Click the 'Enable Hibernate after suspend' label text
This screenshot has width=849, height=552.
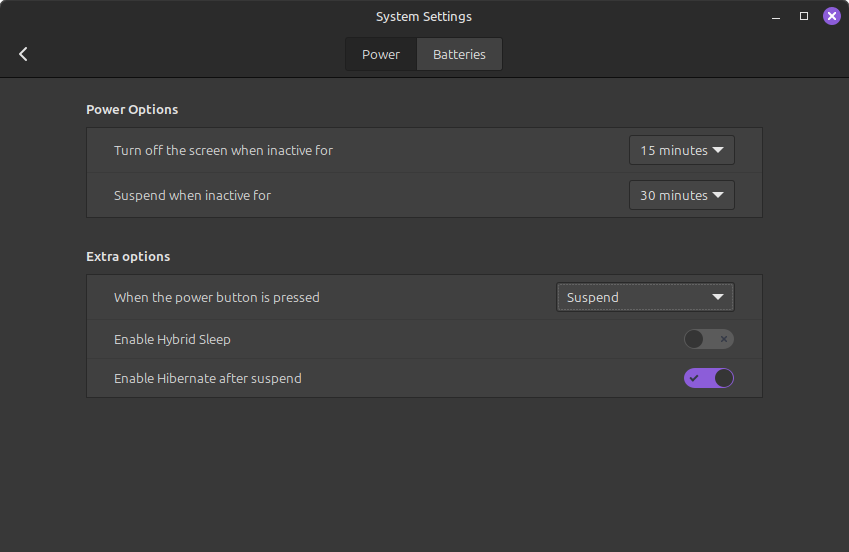click(x=207, y=379)
